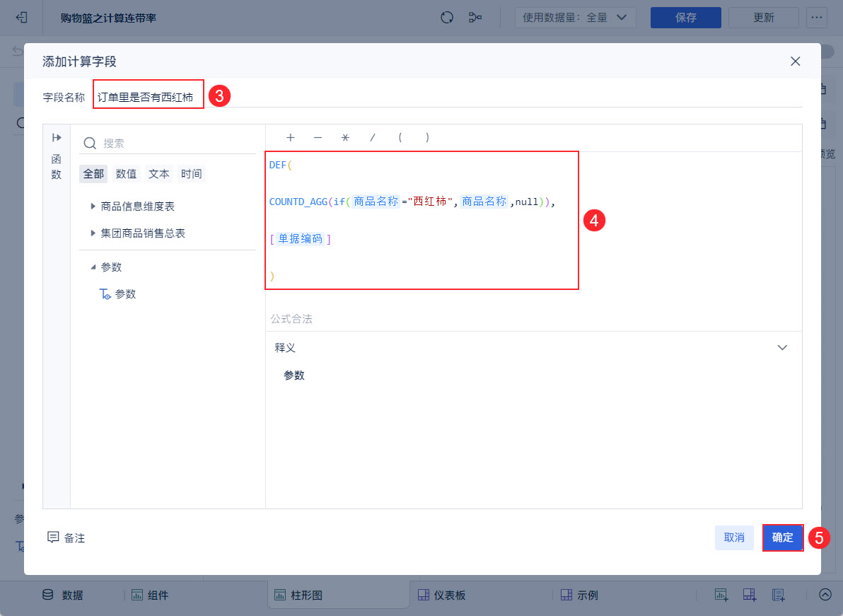Image resolution: width=843 pixels, height=616 pixels.
Task: Click the 确定 button
Action: coord(783,537)
